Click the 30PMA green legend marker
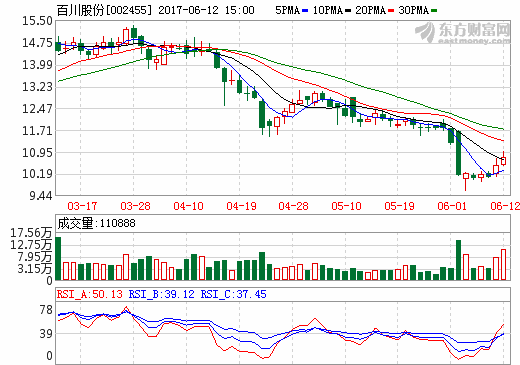Image resolution: width=520 pixels, height=365 pixels. [x=434, y=11]
